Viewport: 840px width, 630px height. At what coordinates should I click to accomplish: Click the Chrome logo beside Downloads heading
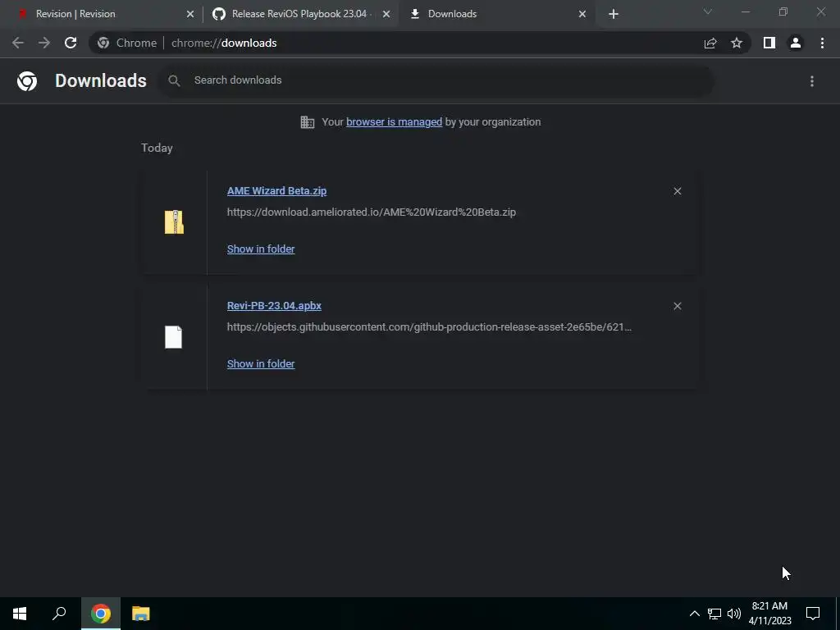click(x=27, y=81)
